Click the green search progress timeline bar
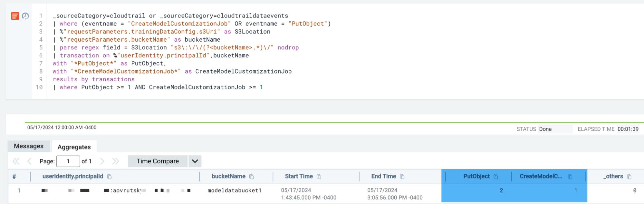The image size is (644, 204). 334,123
